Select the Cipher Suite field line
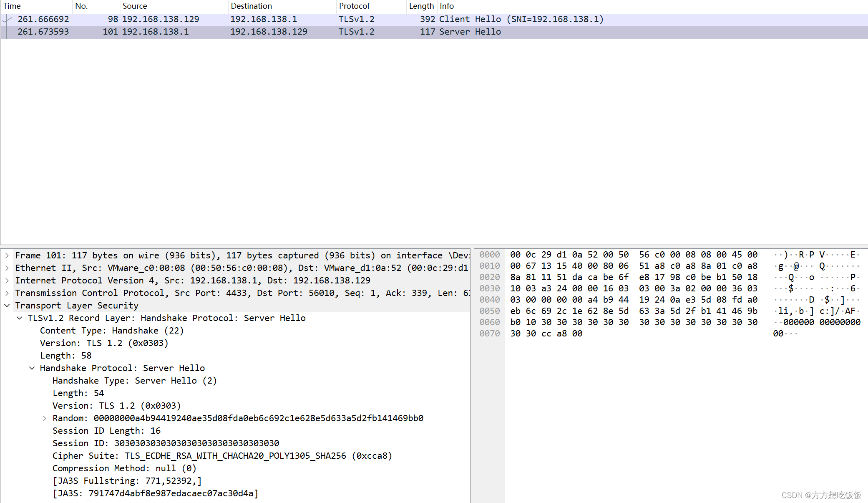Image resolution: width=868 pixels, height=503 pixels. pyautogui.click(x=222, y=456)
